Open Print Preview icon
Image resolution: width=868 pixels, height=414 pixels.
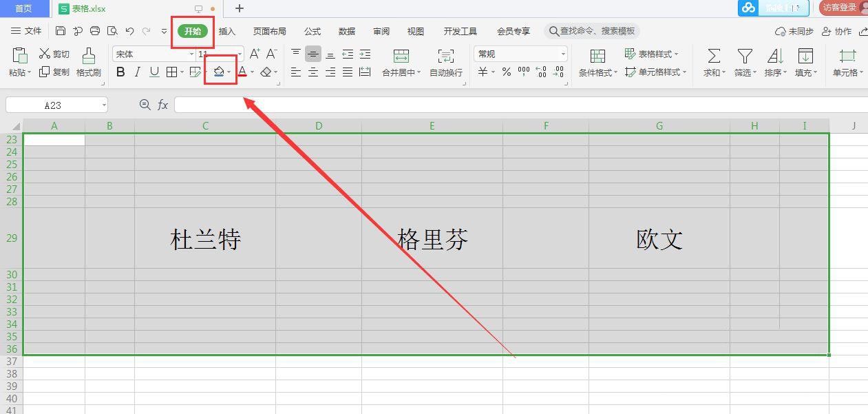click(112, 31)
